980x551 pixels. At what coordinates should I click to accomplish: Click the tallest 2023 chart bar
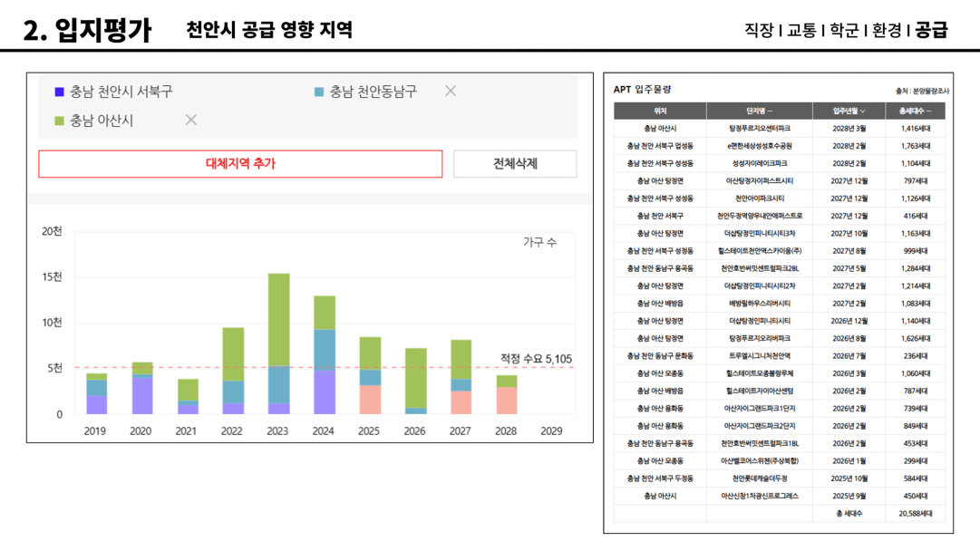click(278, 343)
